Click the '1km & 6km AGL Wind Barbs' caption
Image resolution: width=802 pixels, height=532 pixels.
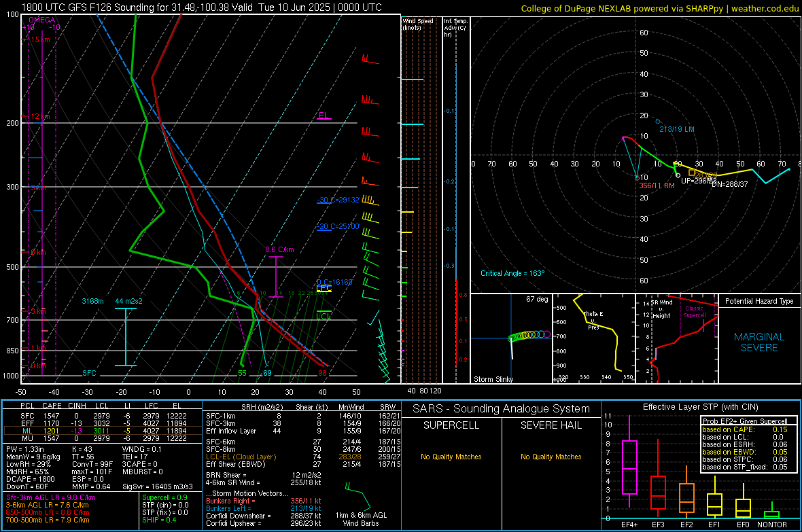point(361,519)
